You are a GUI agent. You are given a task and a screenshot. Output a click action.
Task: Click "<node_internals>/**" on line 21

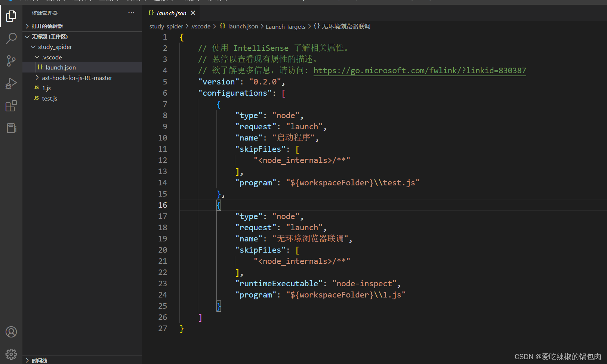(302, 261)
